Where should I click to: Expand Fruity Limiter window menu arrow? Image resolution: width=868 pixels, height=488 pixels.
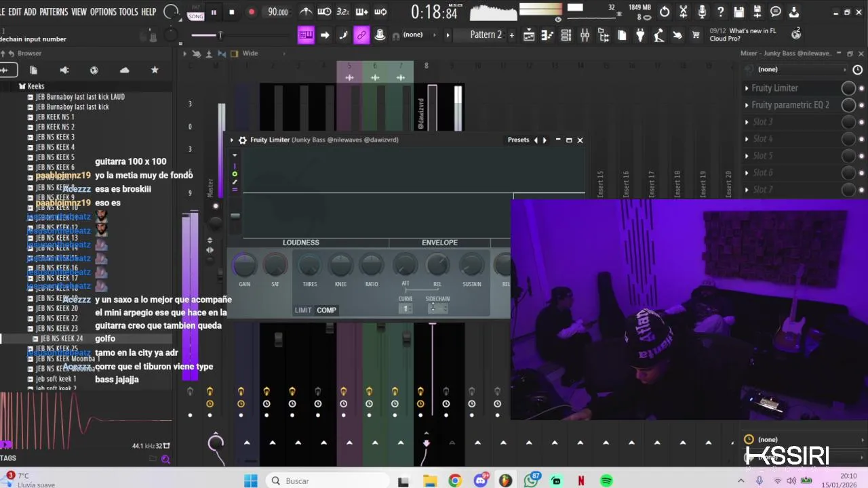click(232, 140)
